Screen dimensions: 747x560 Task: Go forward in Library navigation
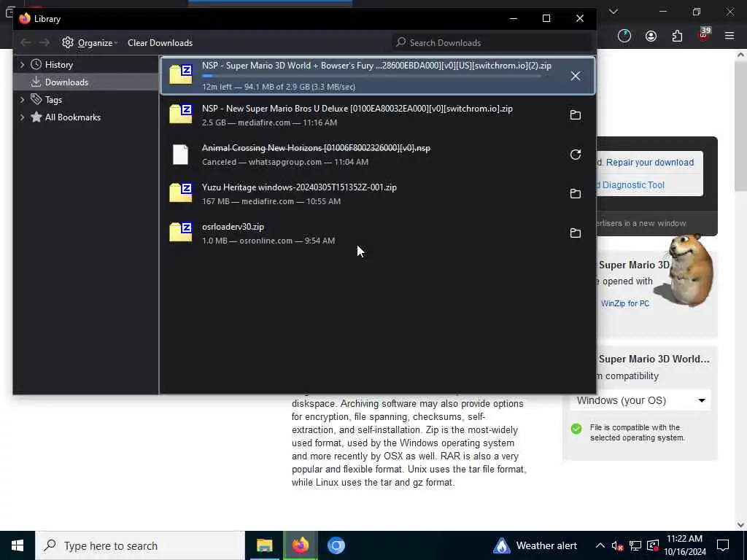(44, 43)
